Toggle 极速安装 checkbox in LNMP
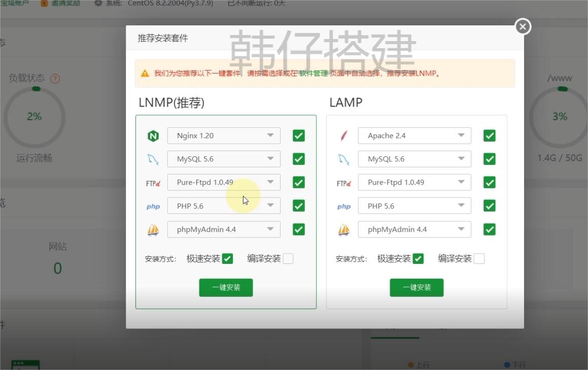This screenshot has height=370, width=588. (x=227, y=258)
